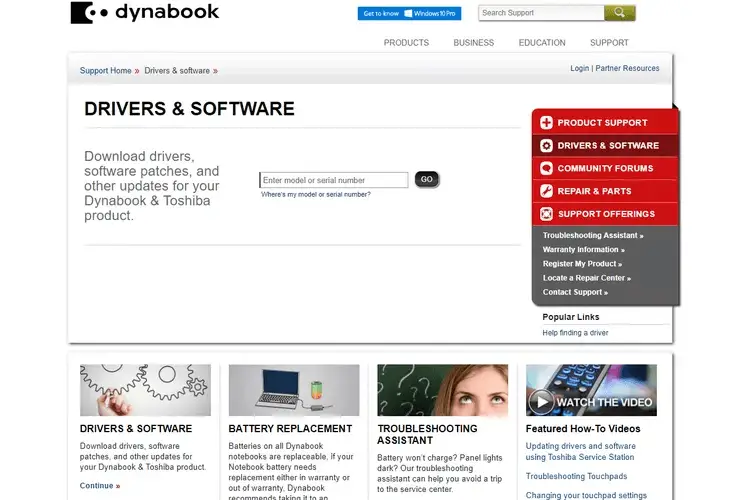Open Where's my model or serial number link
Image resolution: width=750 pixels, height=500 pixels.
pyautogui.click(x=316, y=194)
